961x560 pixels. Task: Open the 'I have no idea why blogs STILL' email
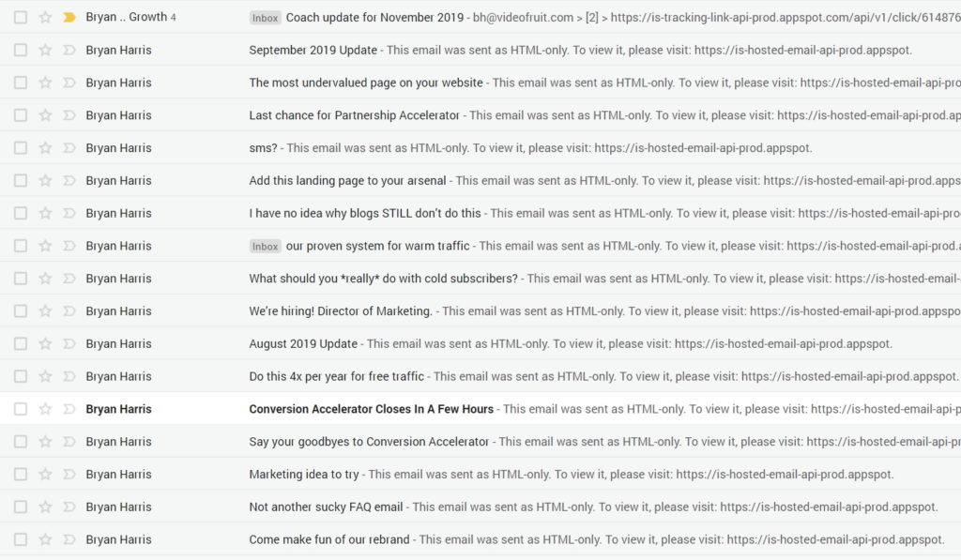point(365,213)
